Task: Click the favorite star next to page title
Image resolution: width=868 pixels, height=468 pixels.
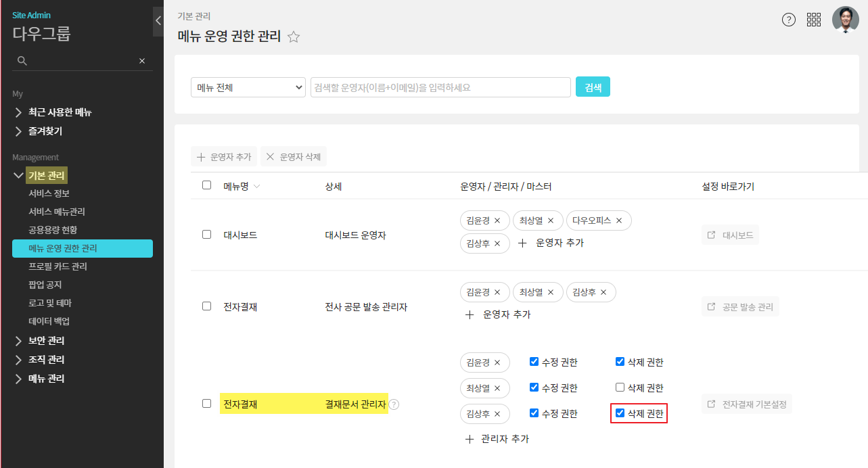Action: [x=294, y=37]
